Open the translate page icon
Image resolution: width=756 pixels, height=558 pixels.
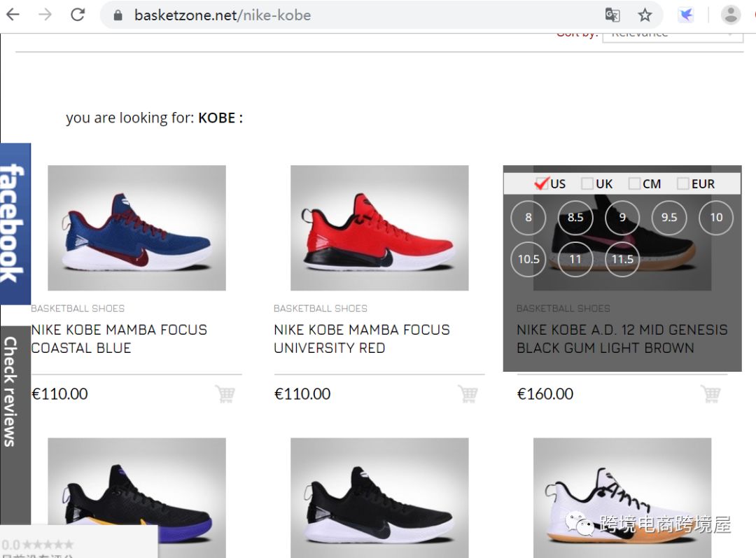pyautogui.click(x=612, y=15)
